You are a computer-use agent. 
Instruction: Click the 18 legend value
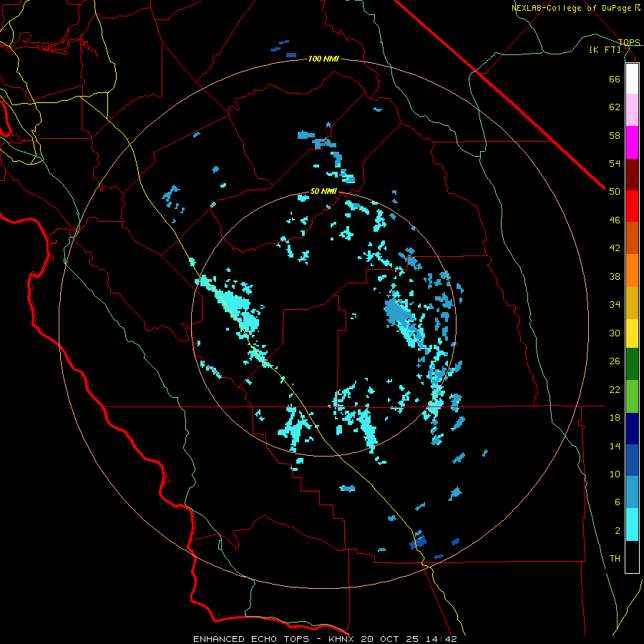click(x=615, y=418)
